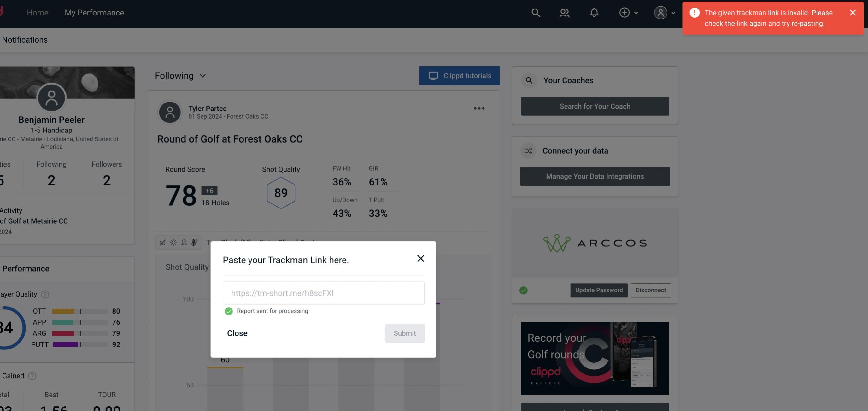Viewport: 868px width, 411px height.
Task: Click the Search for Your Coach button
Action: click(x=595, y=106)
